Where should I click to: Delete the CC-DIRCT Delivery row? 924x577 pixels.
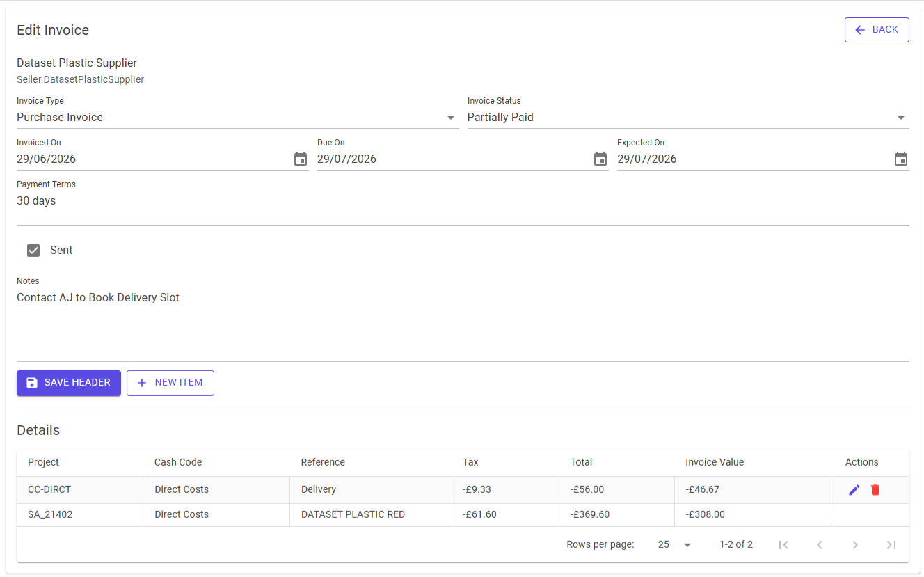[875, 490]
